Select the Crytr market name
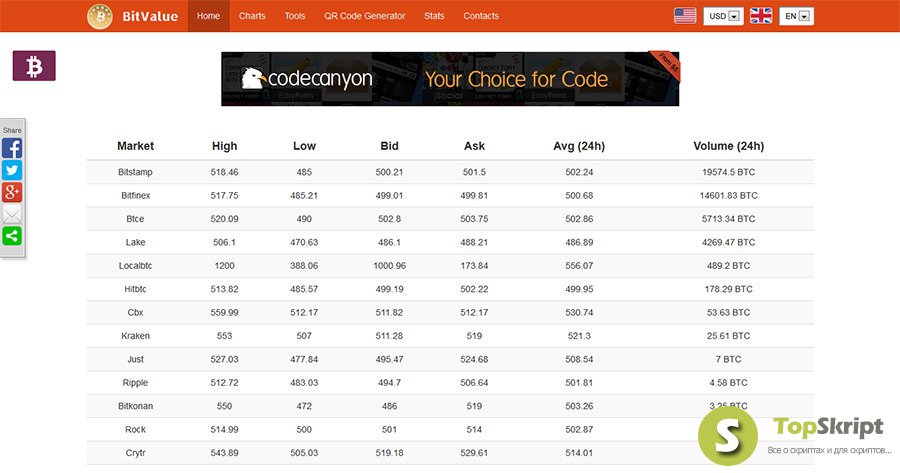900x473 pixels. tap(135, 453)
